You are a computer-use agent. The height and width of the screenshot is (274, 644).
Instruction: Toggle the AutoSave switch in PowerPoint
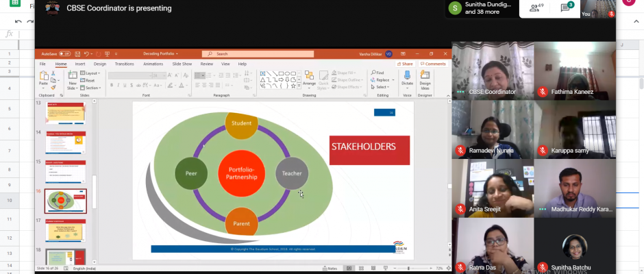click(65, 54)
